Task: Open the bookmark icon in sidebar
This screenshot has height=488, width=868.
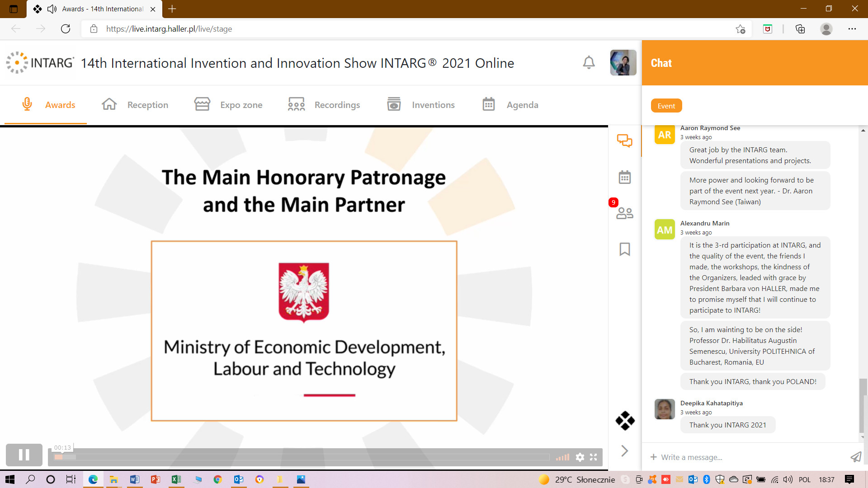Action: coord(625,249)
